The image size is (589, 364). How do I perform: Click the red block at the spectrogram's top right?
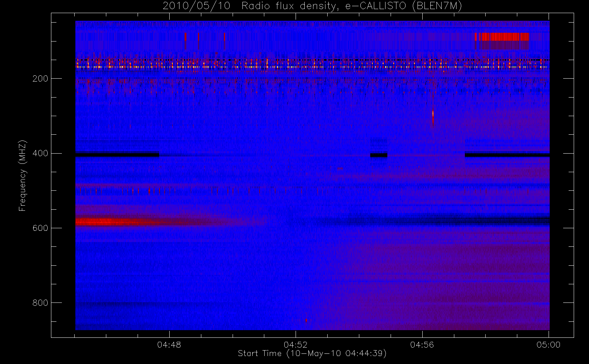click(x=502, y=37)
